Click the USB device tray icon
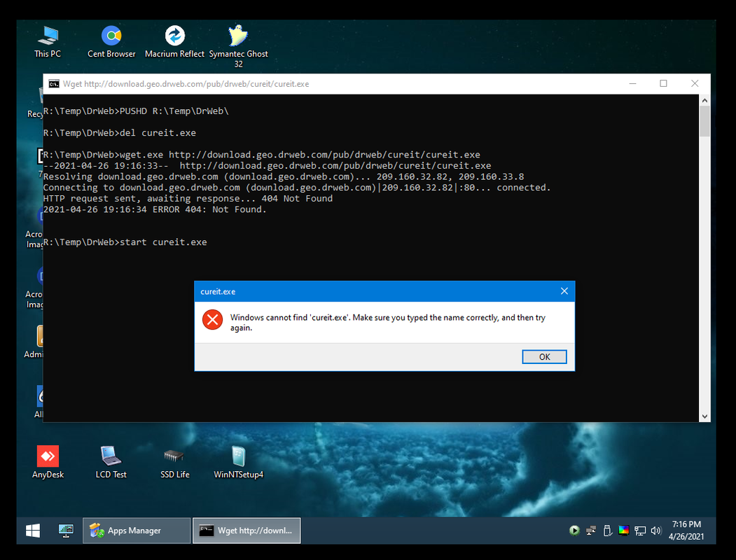 click(x=607, y=531)
